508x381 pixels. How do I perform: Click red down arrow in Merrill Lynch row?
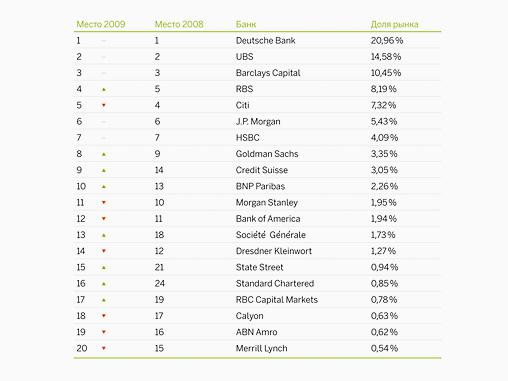104,348
